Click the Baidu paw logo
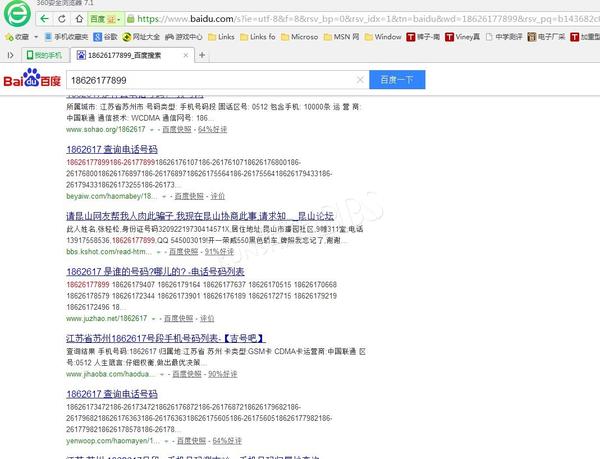 [32, 78]
